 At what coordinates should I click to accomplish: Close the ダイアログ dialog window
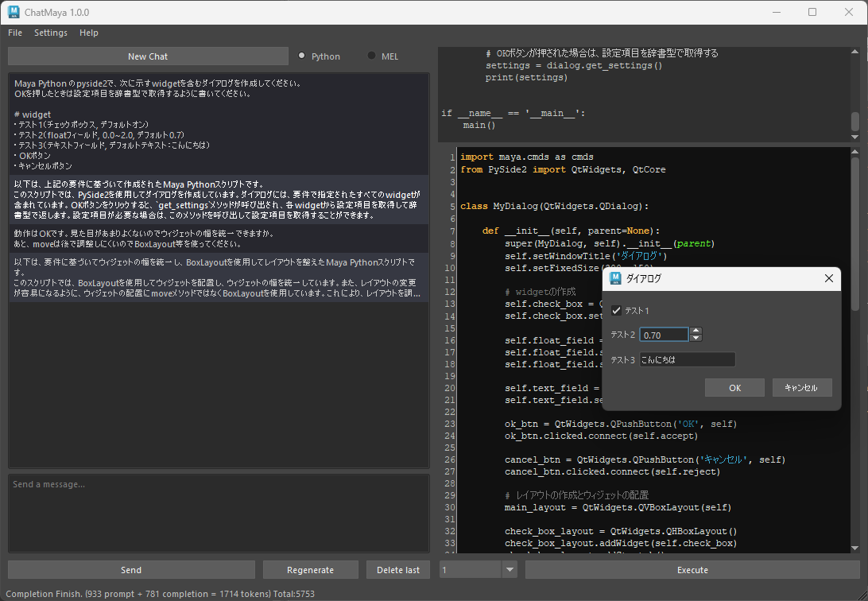(829, 278)
